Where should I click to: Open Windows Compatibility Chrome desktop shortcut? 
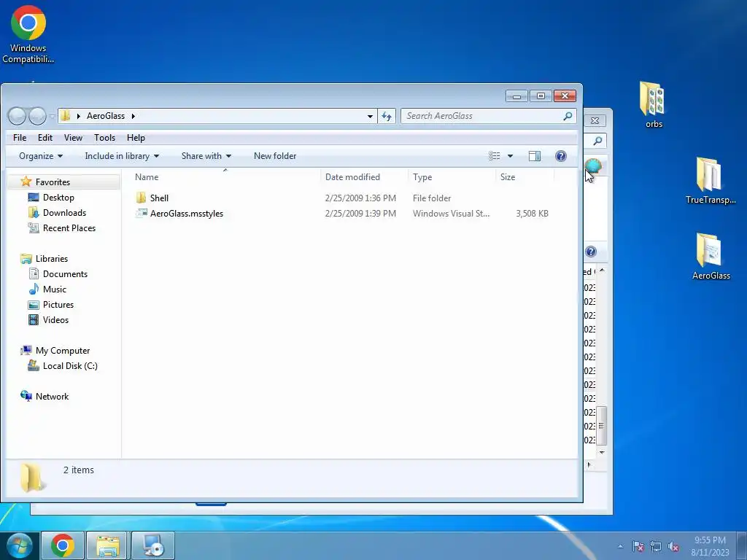pos(28,34)
